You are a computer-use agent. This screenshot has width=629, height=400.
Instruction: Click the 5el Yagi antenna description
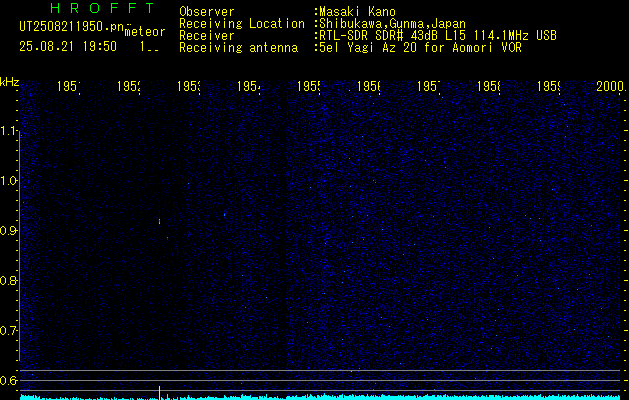click(420, 48)
